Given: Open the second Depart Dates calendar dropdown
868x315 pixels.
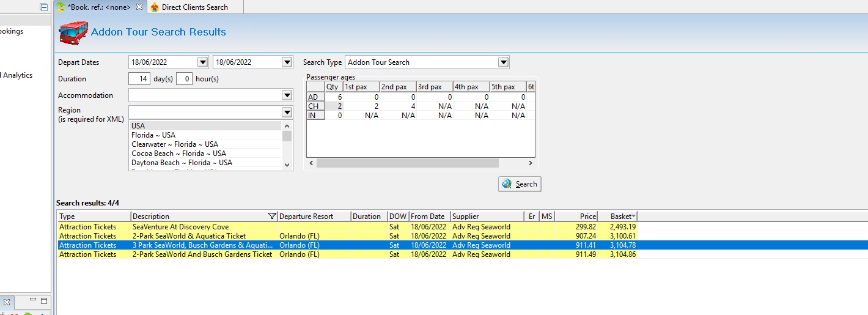Looking at the screenshot, I should (x=287, y=62).
